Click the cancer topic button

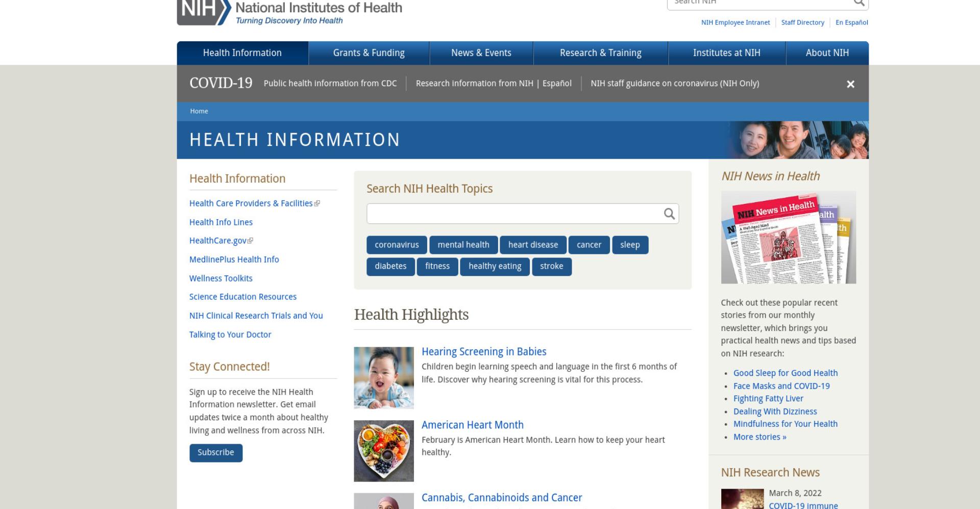pos(589,245)
